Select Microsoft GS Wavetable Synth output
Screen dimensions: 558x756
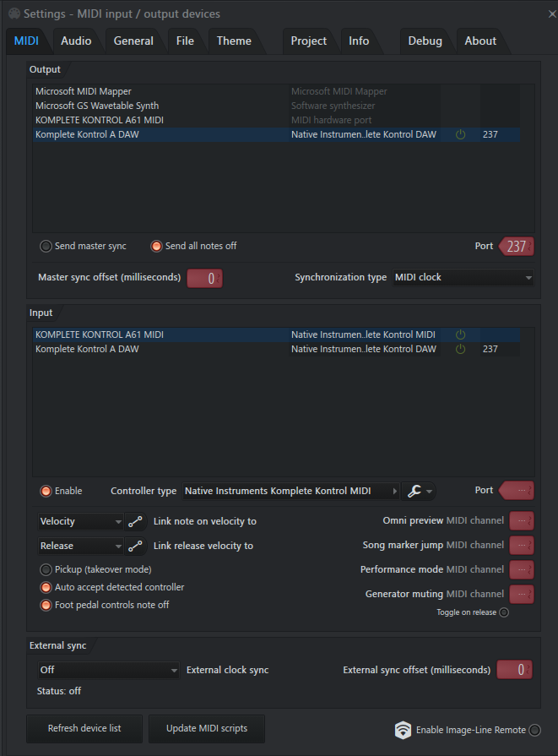click(277, 106)
